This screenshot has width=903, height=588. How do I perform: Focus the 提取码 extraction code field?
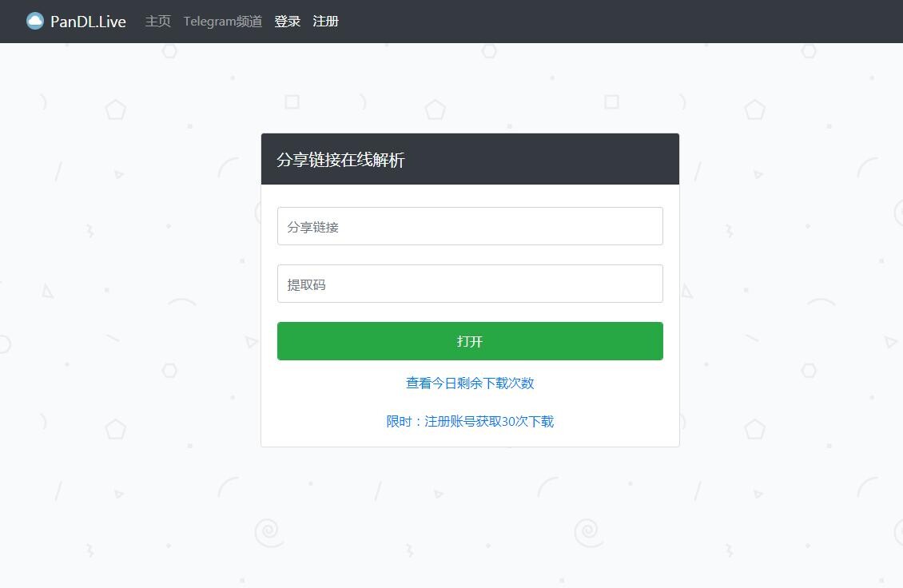point(470,284)
